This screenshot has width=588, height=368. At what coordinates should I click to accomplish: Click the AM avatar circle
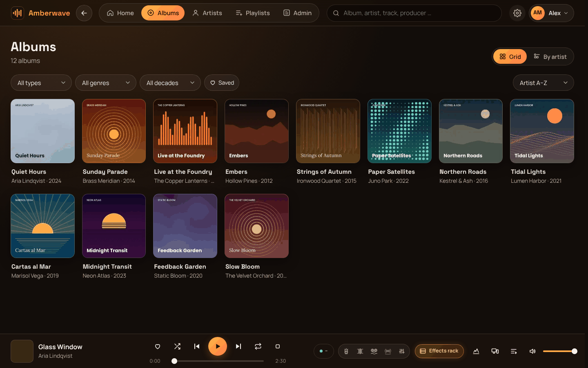[537, 13]
